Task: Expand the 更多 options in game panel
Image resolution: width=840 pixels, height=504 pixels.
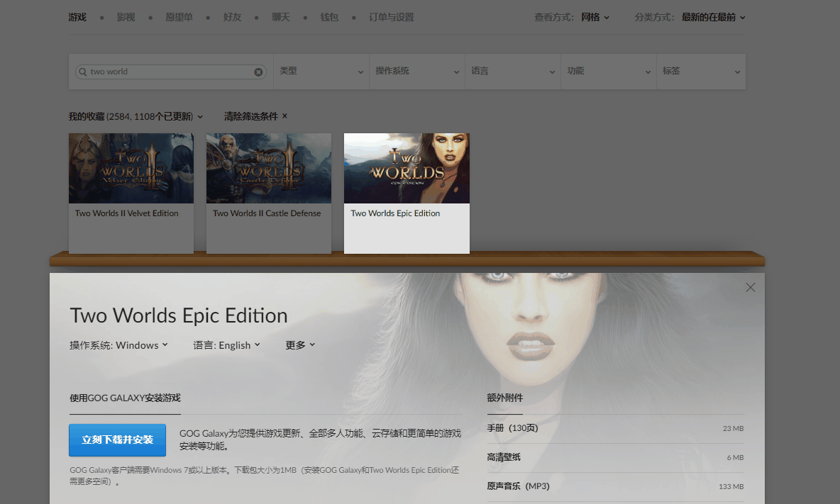Action: click(300, 345)
